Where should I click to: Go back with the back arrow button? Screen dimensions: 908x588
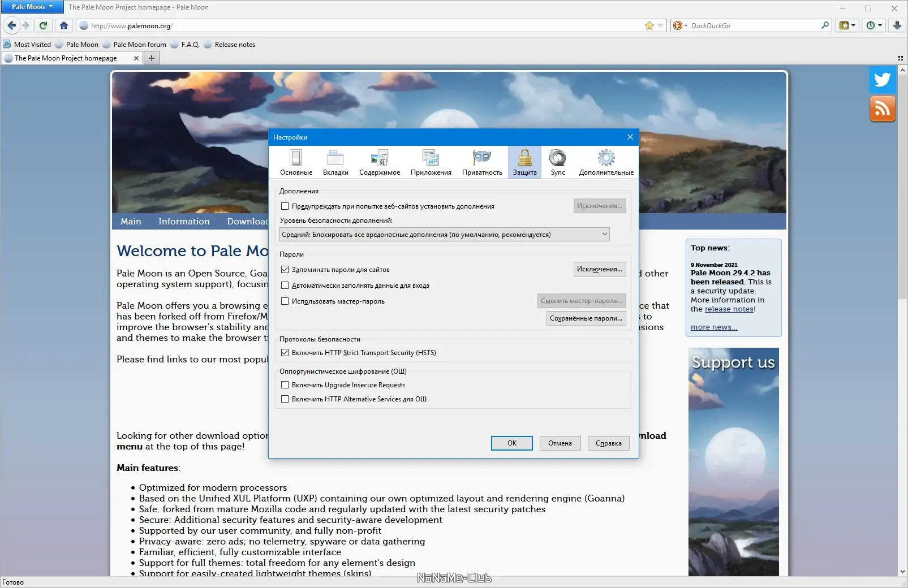[11, 25]
